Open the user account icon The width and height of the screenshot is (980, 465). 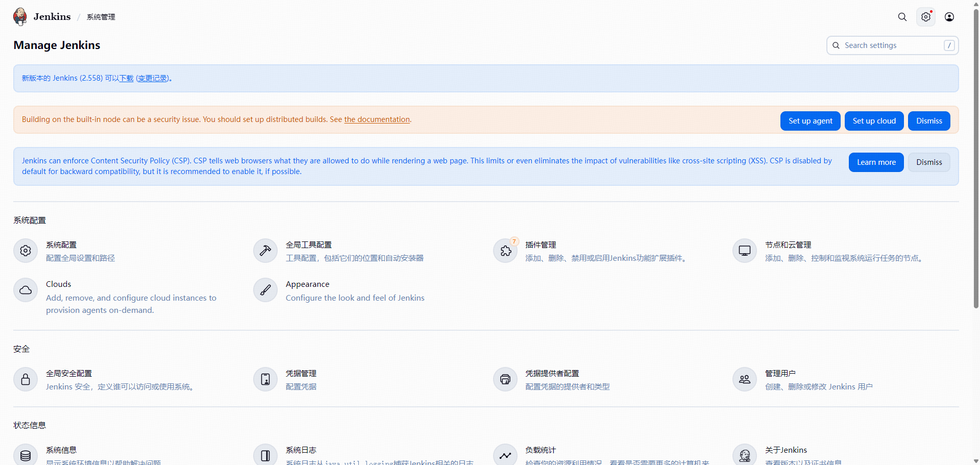click(x=949, y=17)
